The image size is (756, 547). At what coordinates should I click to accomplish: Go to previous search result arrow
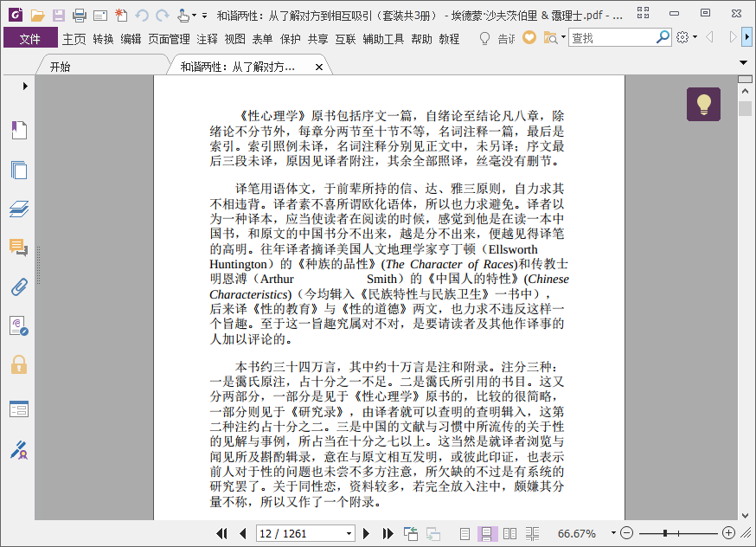click(x=709, y=37)
